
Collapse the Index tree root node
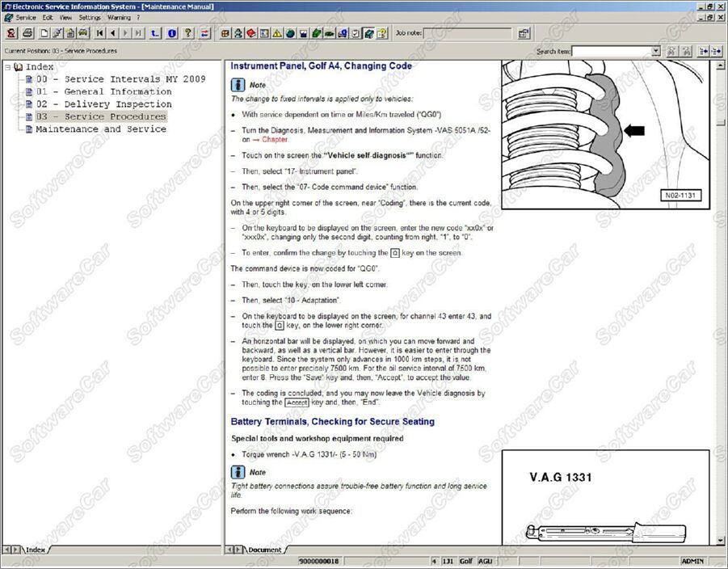point(8,67)
